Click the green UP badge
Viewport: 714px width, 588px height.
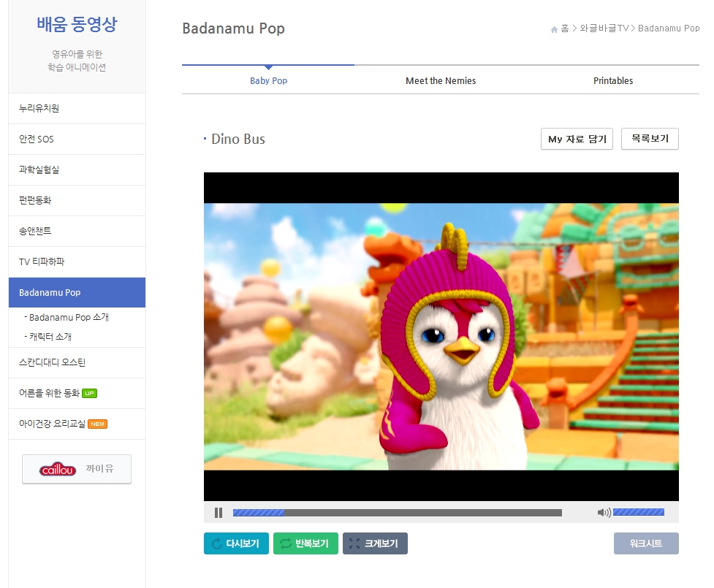point(89,393)
